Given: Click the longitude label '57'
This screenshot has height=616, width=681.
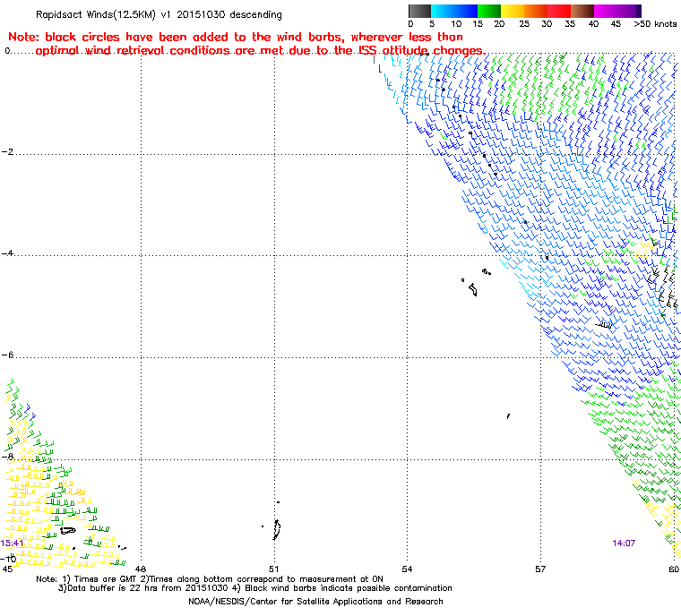Looking at the screenshot, I should click(x=539, y=569).
